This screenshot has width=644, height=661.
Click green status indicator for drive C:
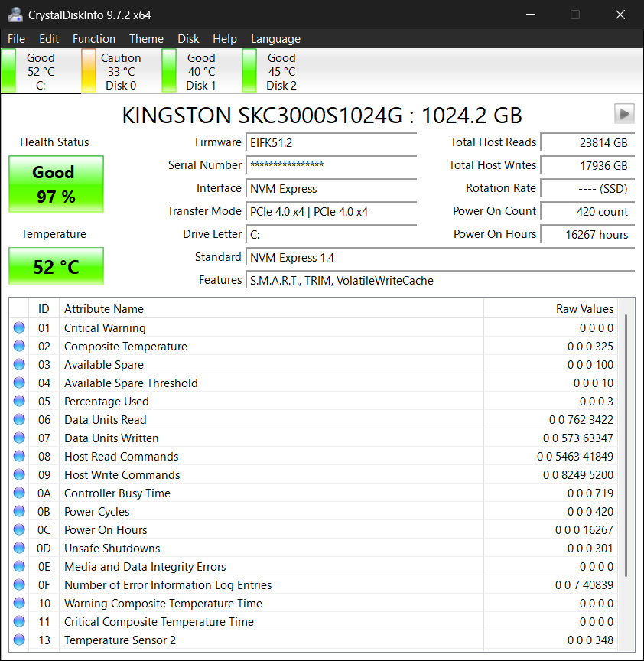(8, 70)
